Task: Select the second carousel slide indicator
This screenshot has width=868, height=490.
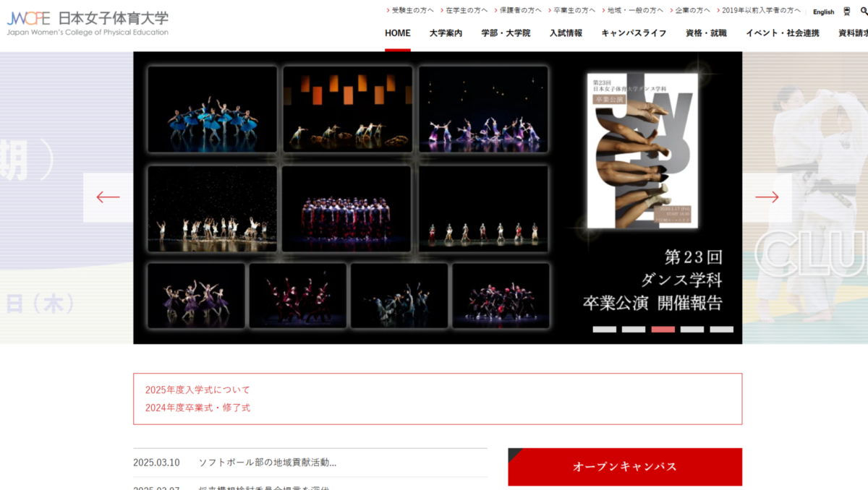Action: click(x=634, y=330)
